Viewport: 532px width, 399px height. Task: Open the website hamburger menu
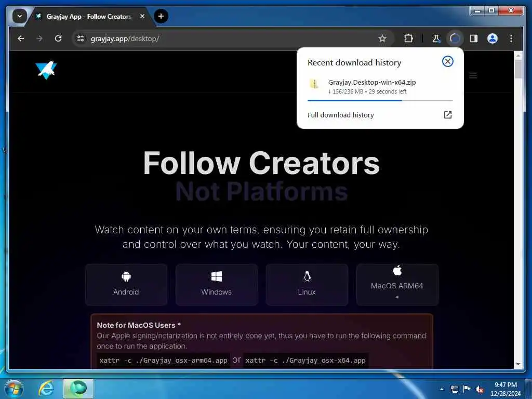[x=473, y=75]
